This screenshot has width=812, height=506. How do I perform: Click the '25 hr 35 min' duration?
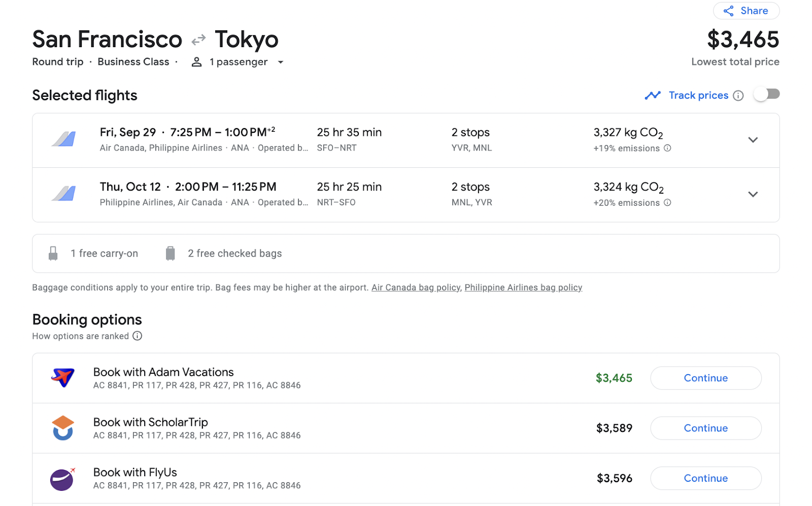(349, 132)
